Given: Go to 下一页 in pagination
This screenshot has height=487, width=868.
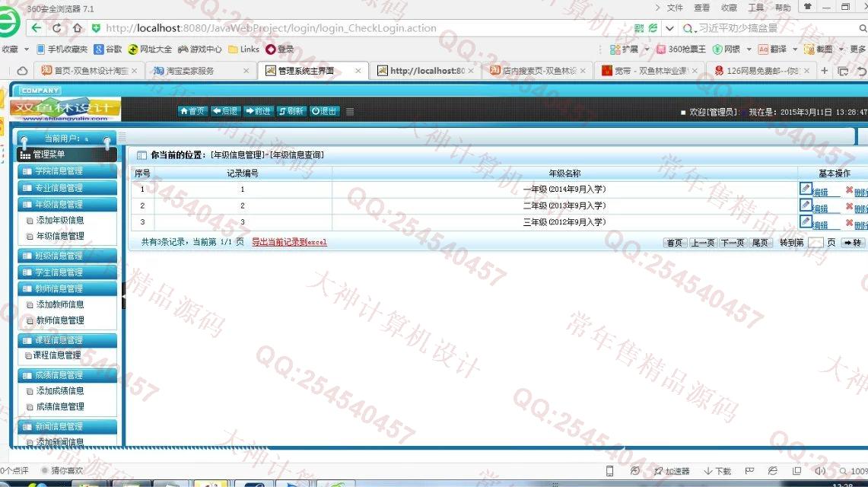Looking at the screenshot, I should tap(732, 243).
